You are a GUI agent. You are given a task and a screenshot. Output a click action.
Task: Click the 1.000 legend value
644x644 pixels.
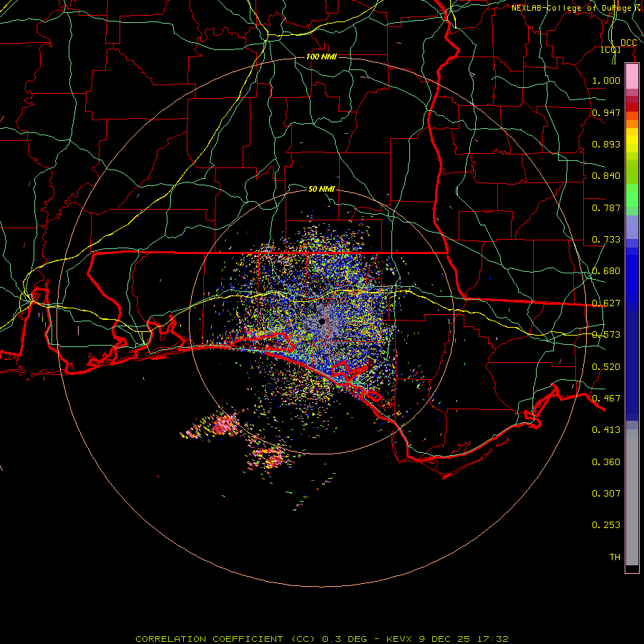[606, 80]
